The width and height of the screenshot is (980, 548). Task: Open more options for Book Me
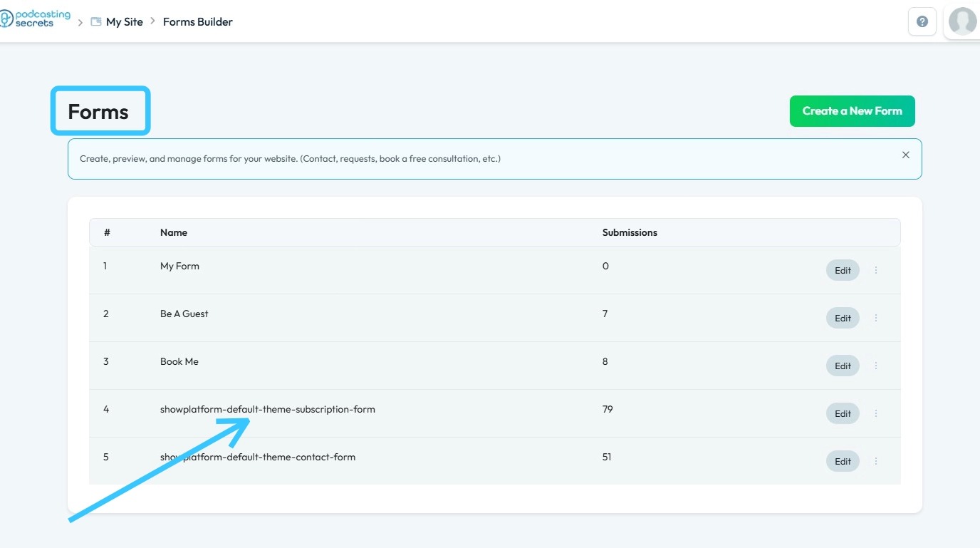pyautogui.click(x=876, y=366)
